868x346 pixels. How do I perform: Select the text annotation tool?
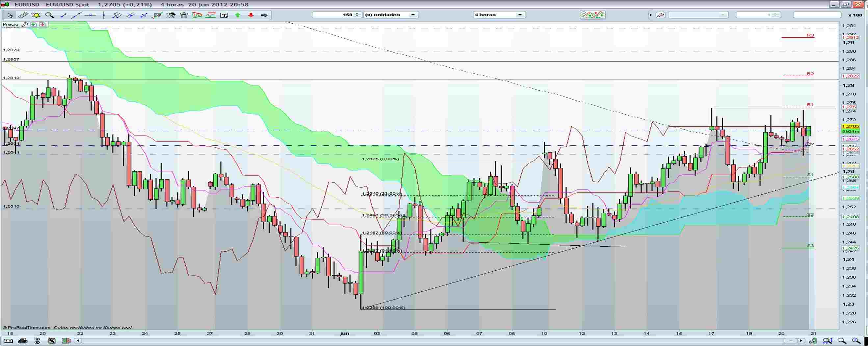click(x=224, y=15)
